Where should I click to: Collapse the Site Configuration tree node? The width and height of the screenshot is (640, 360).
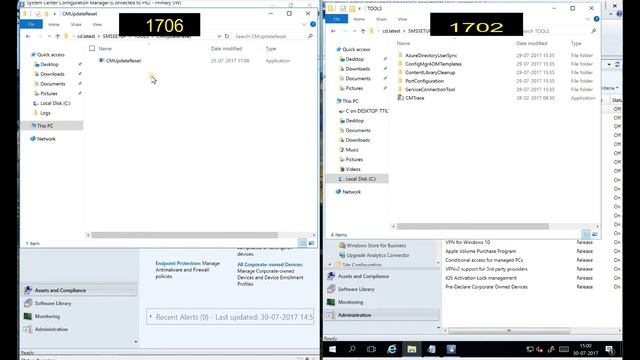point(330,265)
